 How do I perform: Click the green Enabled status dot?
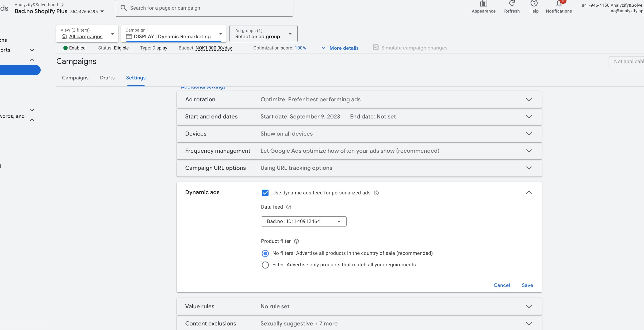pyautogui.click(x=65, y=48)
